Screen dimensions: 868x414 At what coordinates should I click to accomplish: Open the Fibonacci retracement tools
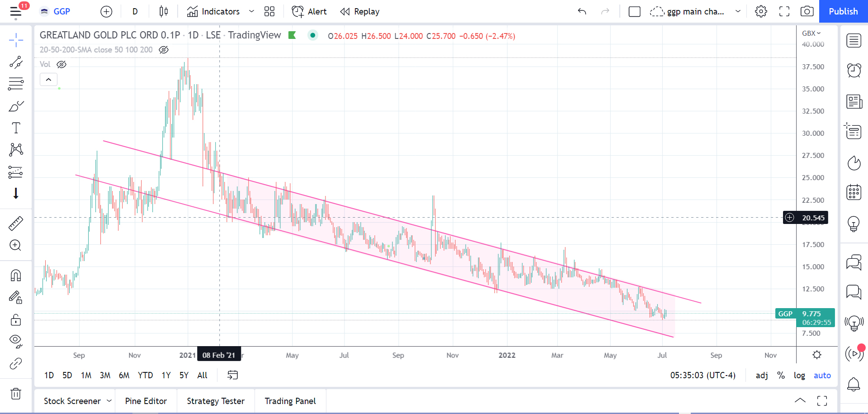click(x=16, y=84)
